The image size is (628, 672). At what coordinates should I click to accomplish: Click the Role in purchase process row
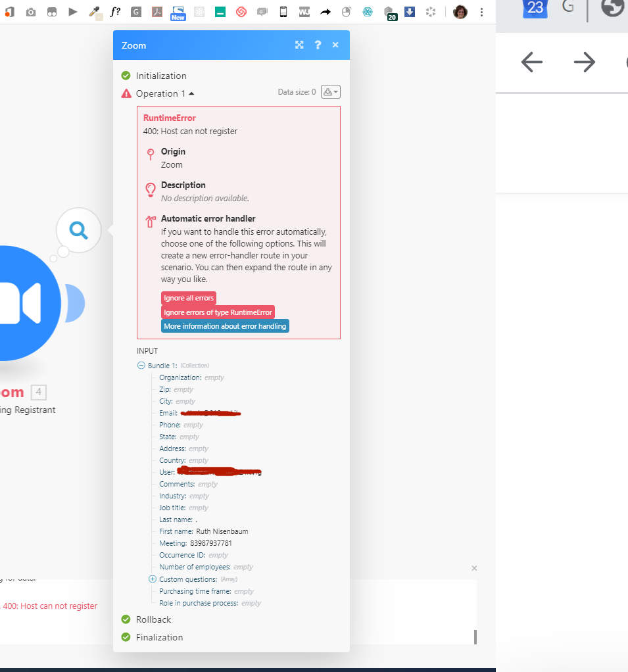pos(210,603)
